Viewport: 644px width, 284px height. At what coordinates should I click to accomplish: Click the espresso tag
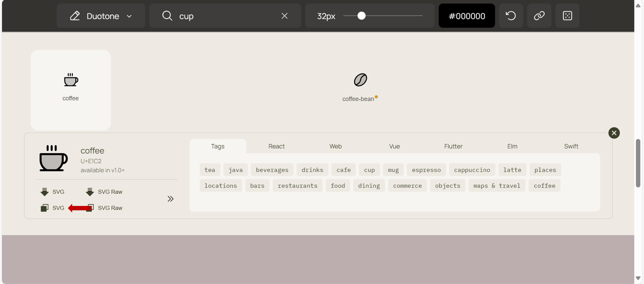[426, 170]
